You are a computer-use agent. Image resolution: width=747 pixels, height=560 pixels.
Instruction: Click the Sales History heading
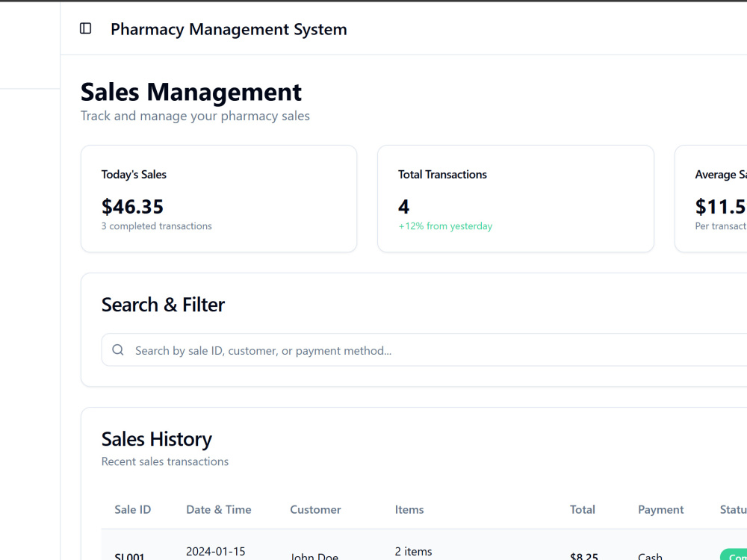click(157, 439)
